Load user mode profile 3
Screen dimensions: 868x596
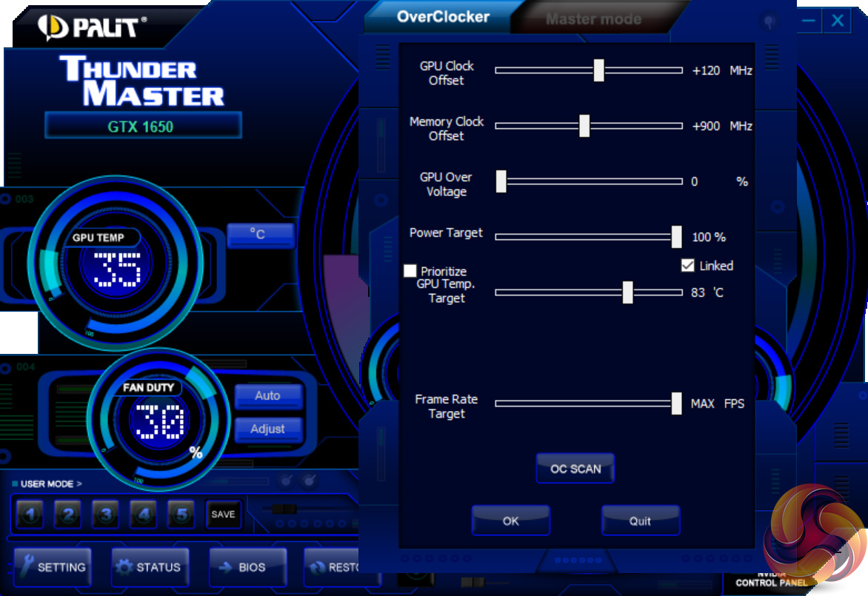[x=106, y=515]
